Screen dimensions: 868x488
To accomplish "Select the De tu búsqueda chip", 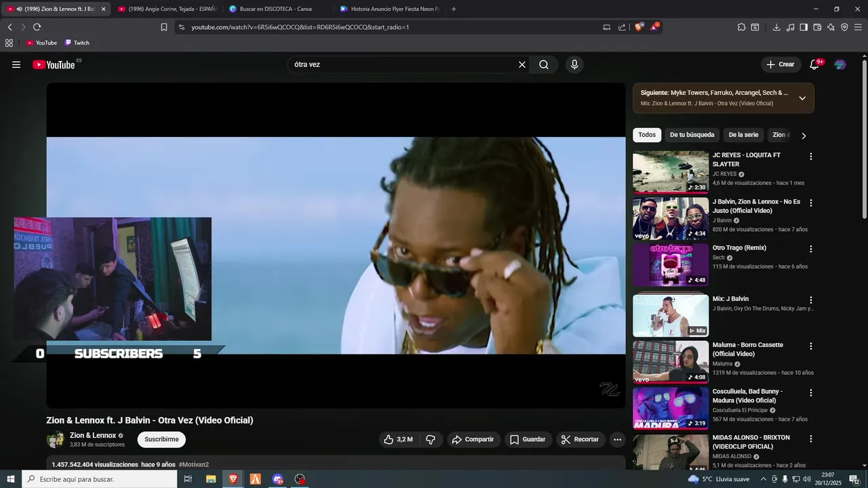I will (692, 135).
